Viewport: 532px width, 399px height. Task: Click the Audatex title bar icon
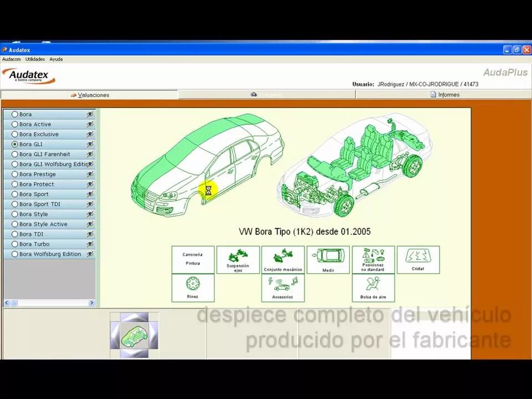4,50
